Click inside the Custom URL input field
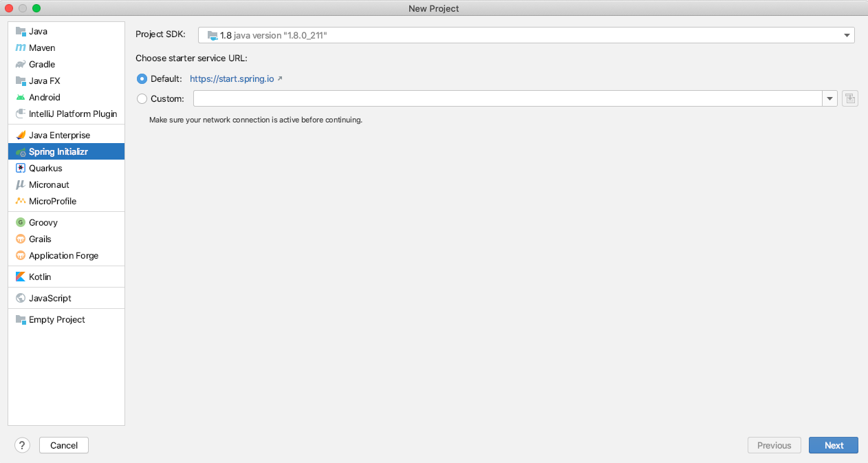Screen dimensions: 868x463 pos(508,98)
